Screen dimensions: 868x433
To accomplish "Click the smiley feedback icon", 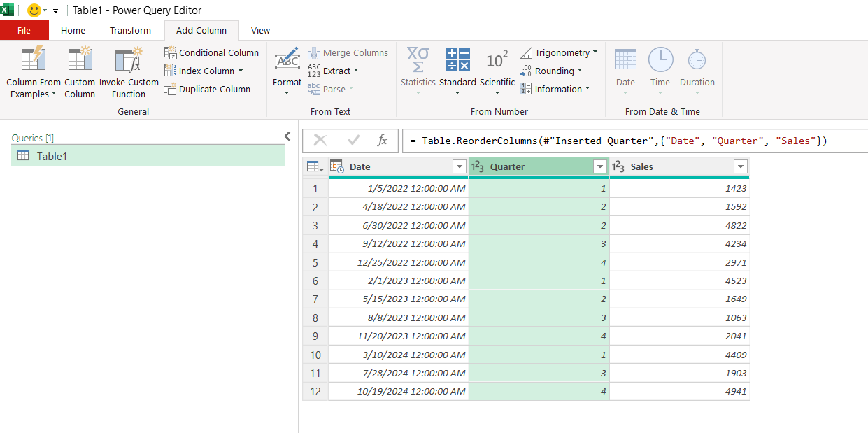I will point(34,10).
